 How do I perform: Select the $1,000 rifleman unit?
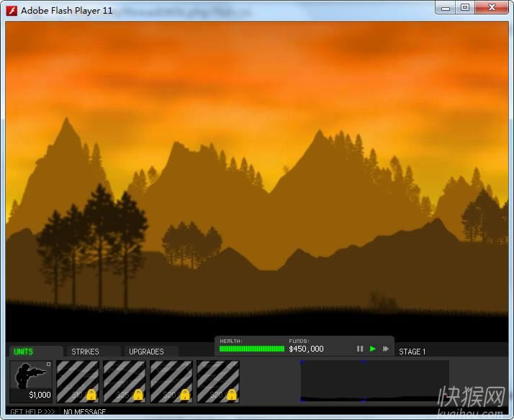(31, 381)
